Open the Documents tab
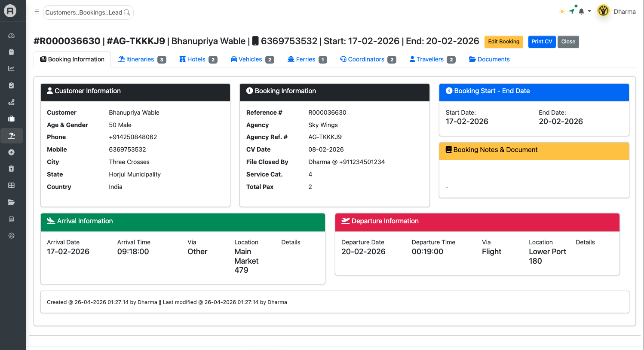The width and height of the screenshot is (644, 350). 489,59
